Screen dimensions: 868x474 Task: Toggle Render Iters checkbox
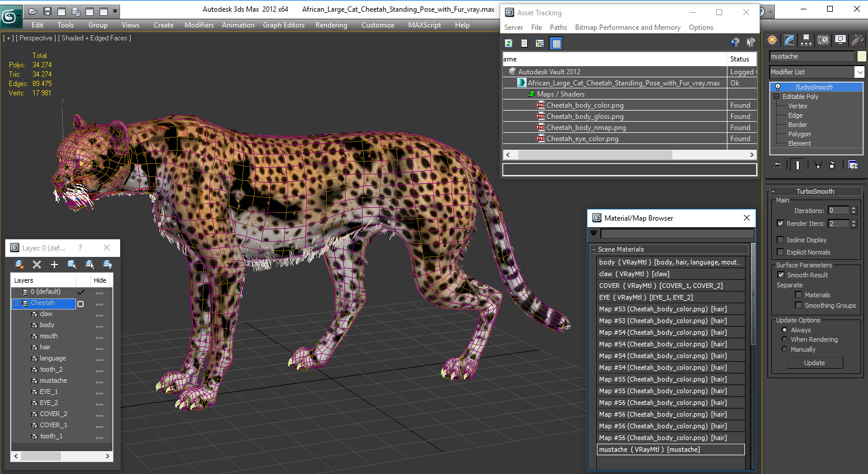(x=780, y=224)
